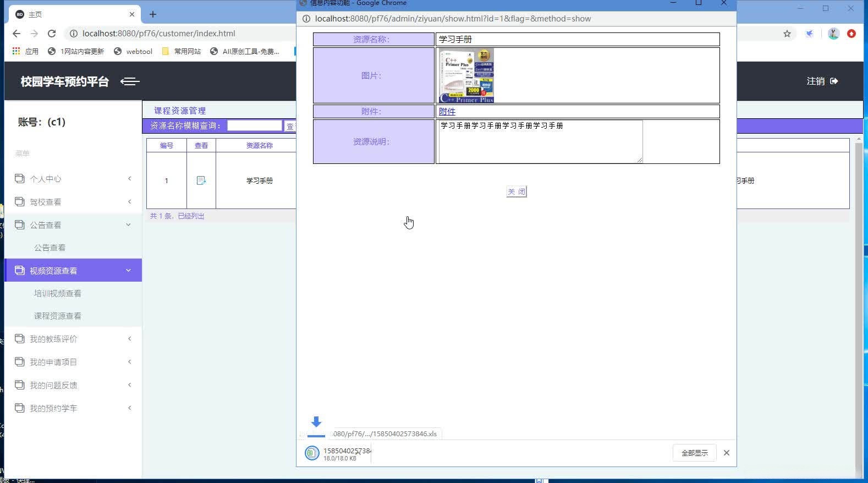Click the popup window address bar URL
The width and height of the screenshot is (868, 483).
coord(453,19)
